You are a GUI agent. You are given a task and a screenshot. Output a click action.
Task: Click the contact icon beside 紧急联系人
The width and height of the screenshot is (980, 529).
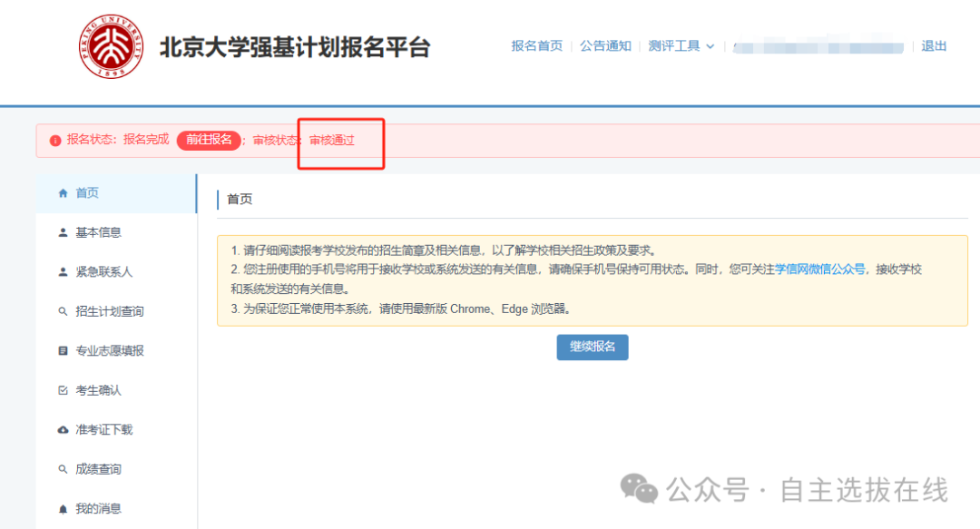(62, 271)
